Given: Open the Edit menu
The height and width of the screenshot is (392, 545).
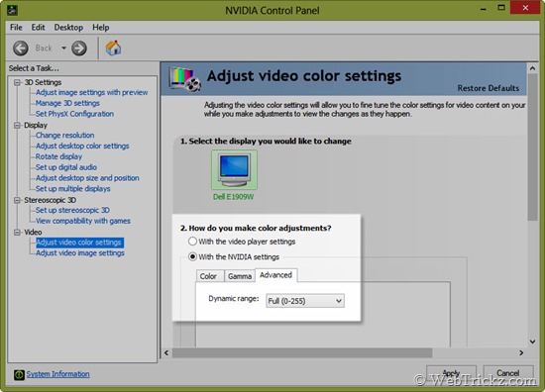Looking at the screenshot, I should 38,27.
